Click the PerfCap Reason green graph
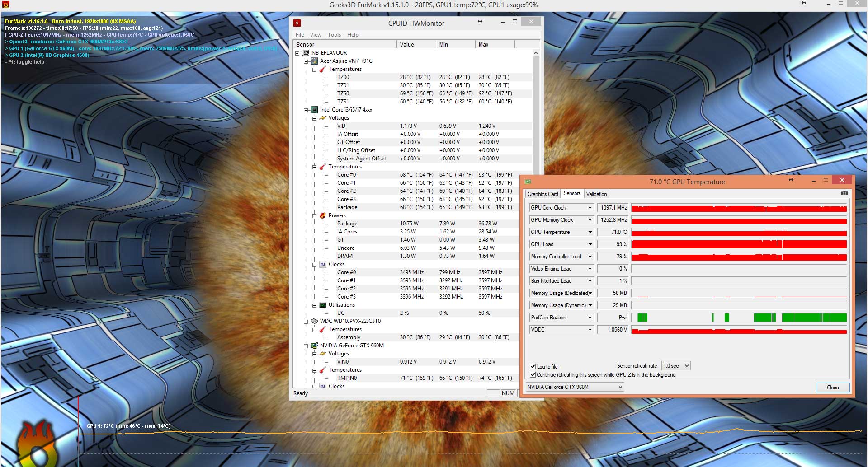The width and height of the screenshot is (868, 467). click(x=739, y=318)
